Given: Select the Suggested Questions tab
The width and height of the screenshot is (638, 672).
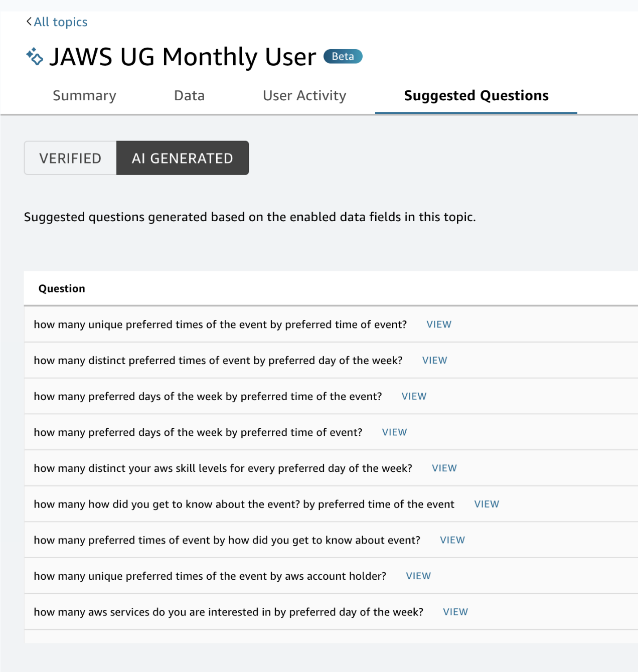Looking at the screenshot, I should tap(476, 95).
